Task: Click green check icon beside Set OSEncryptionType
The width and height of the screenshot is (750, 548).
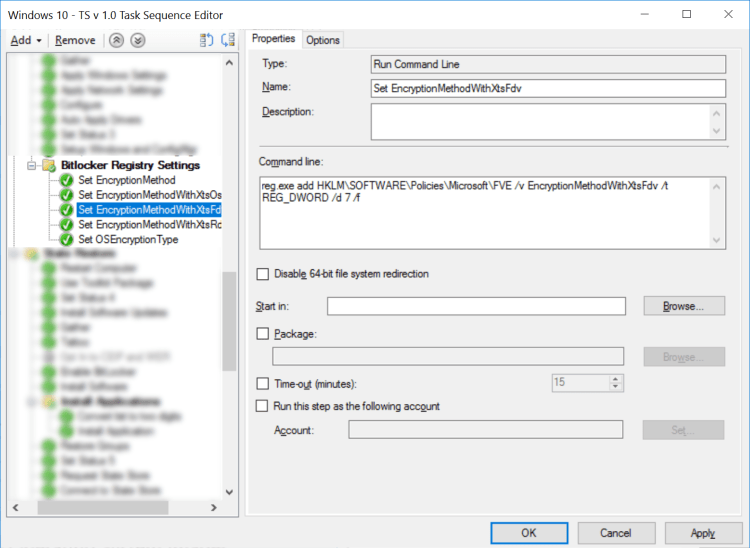Action: (66, 240)
